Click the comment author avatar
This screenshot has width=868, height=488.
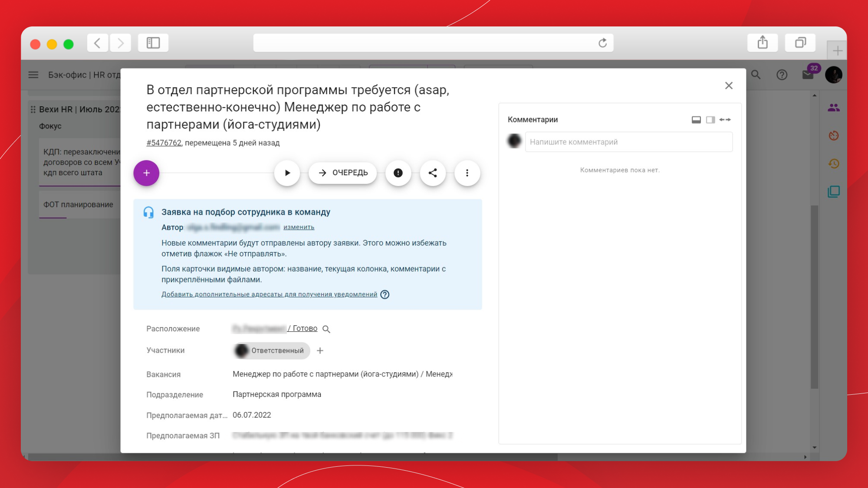point(514,141)
